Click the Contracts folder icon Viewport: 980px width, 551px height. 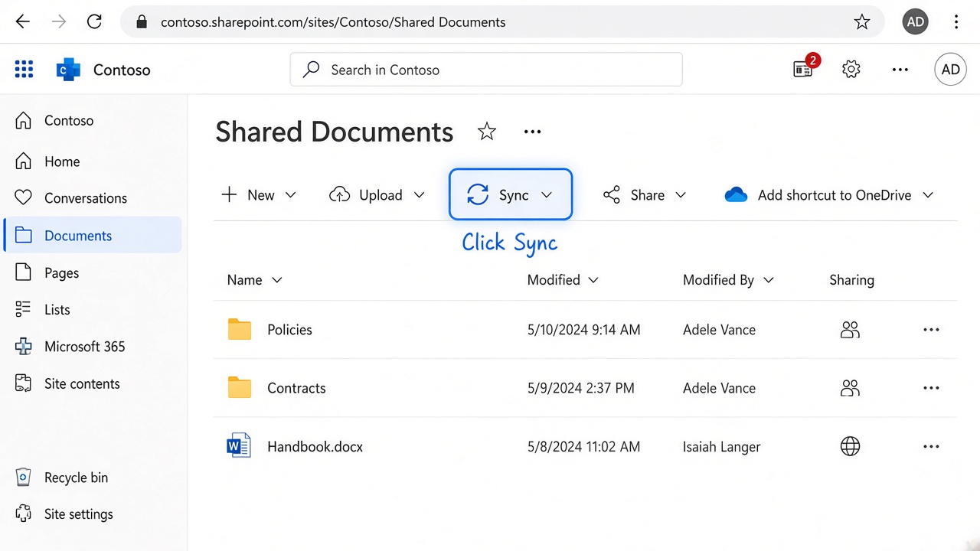(240, 388)
